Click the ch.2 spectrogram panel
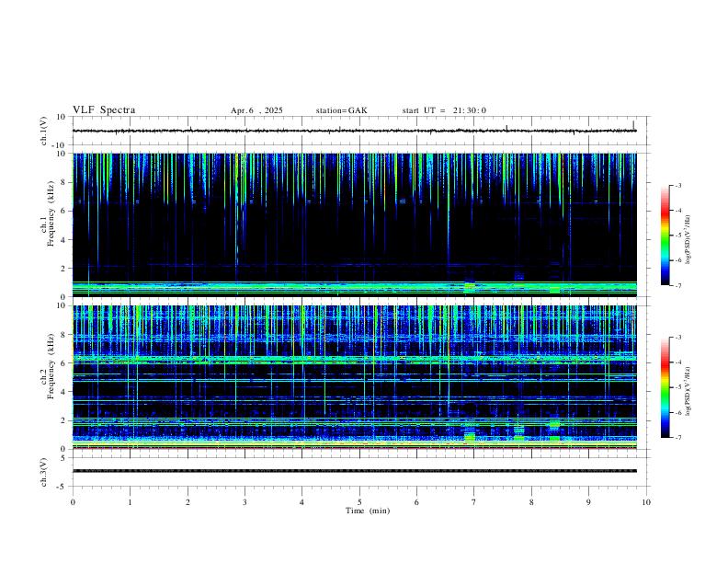 (354, 377)
